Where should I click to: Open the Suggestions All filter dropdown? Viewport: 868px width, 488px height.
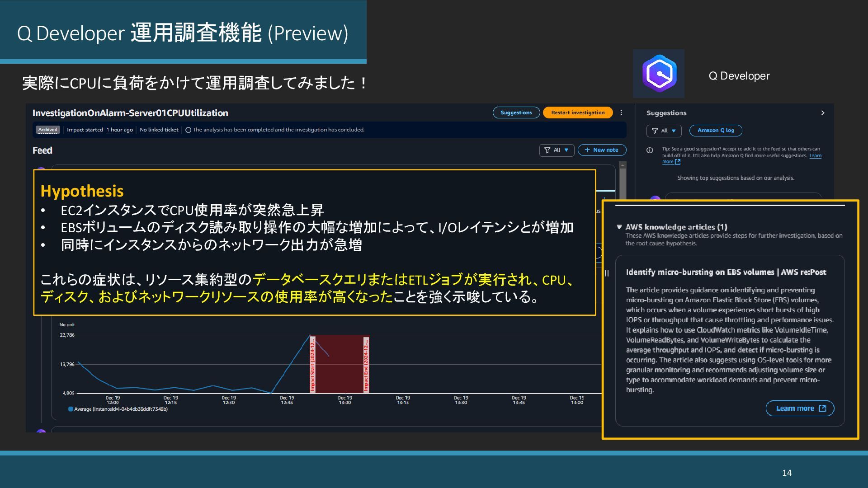pyautogui.click(x=664, y=131)
